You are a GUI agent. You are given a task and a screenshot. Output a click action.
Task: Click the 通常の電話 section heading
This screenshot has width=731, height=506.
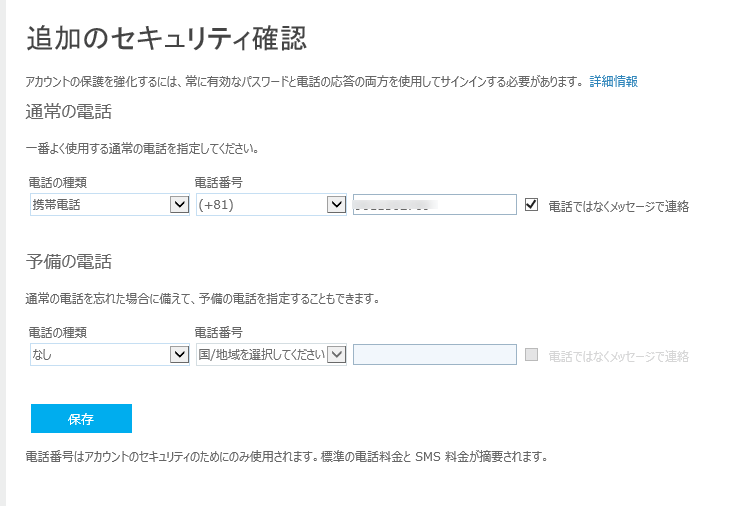click(68, 112)
